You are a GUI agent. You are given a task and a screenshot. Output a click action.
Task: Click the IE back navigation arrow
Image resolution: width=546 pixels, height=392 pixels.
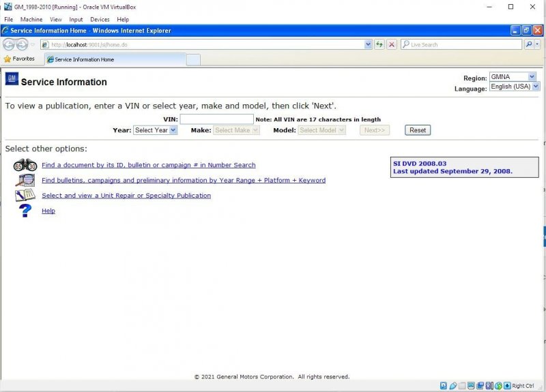(9, 44)
